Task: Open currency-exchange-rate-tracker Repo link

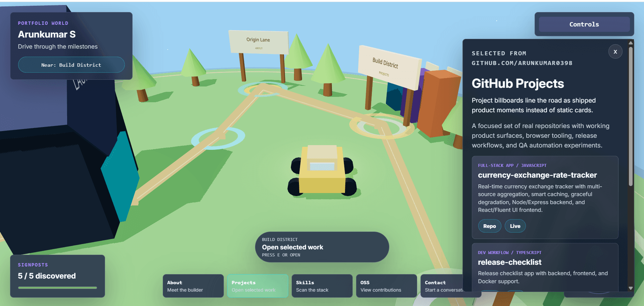Action: pos(490,226)
